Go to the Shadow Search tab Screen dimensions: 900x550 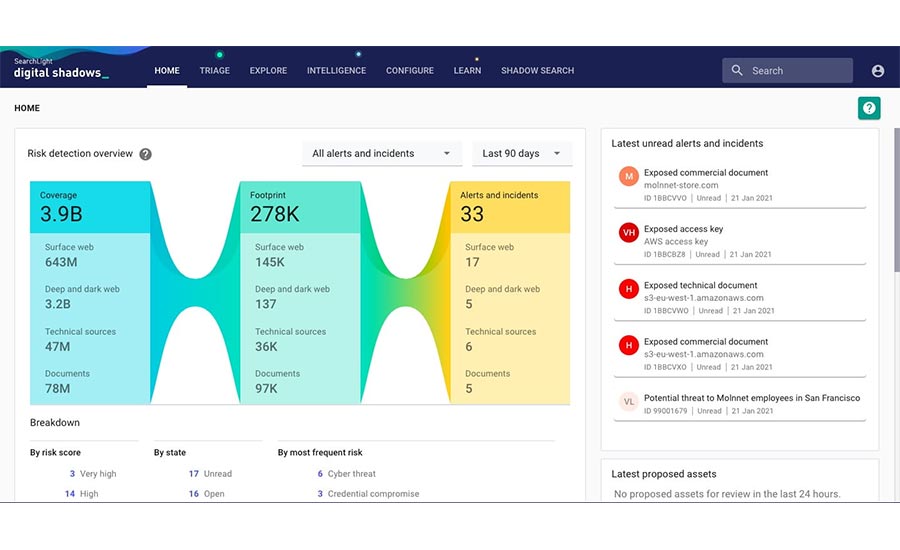[x=537, y=71]
